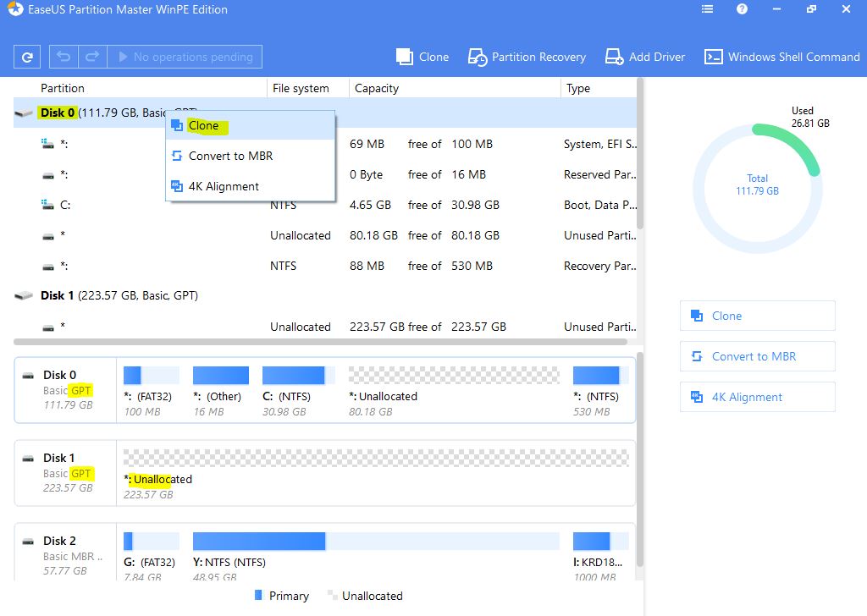Click the undo arrow in toolbar
The image size is (867, 616).
click(x=64, y=58)
